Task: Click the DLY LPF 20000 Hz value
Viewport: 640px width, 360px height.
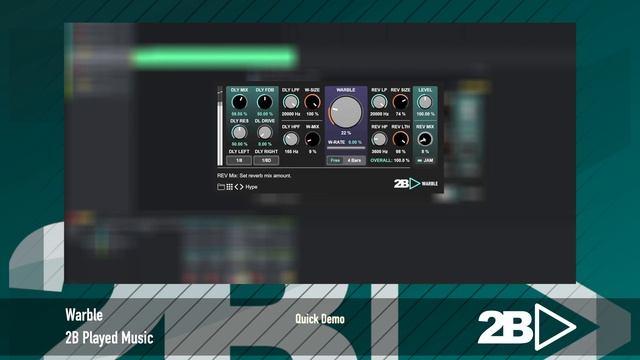Action: pyautogui.click(x=291, y=114)
